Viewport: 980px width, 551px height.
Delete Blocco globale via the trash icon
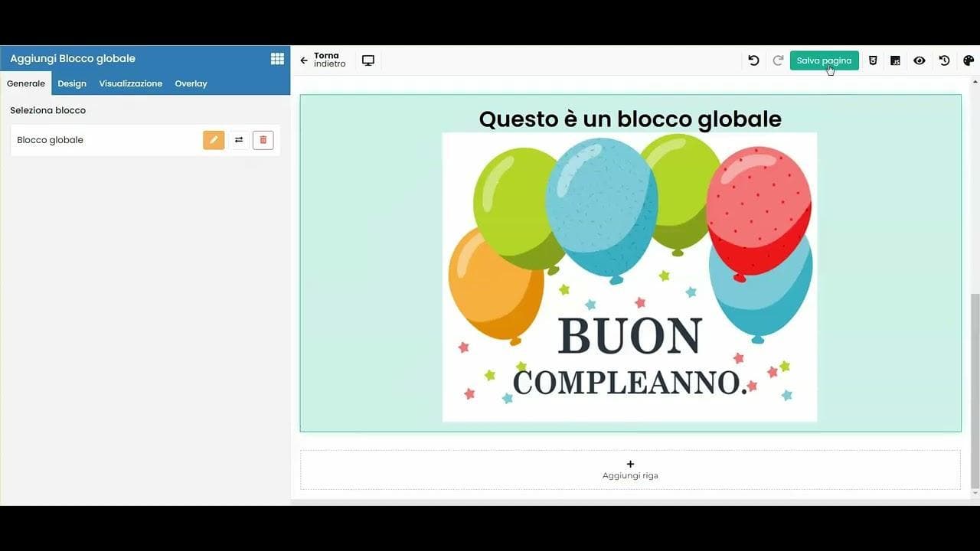tap(263, 139)
